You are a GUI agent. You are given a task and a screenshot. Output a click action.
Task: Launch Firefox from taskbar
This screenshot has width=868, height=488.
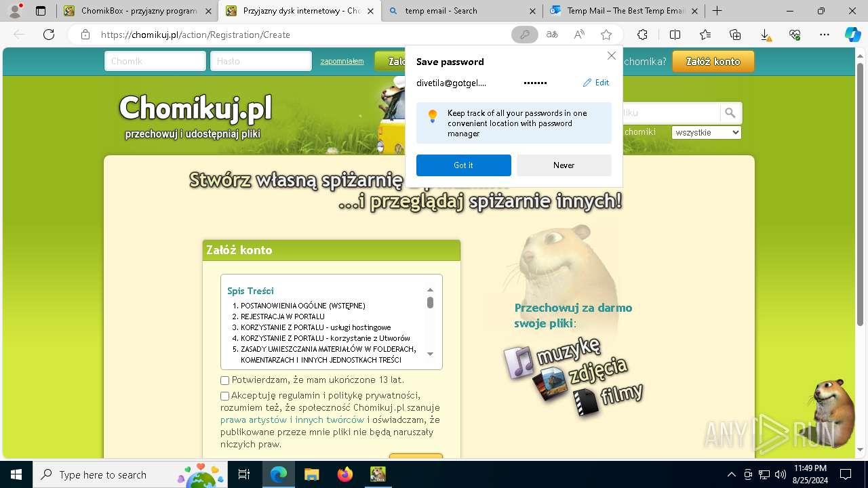[x=344, y=474]
